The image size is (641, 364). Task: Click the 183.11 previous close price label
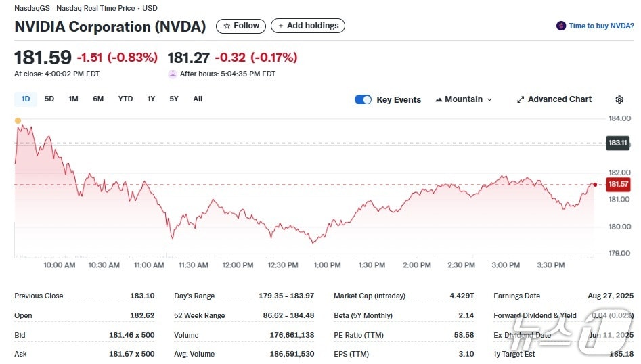coord(617,143)
